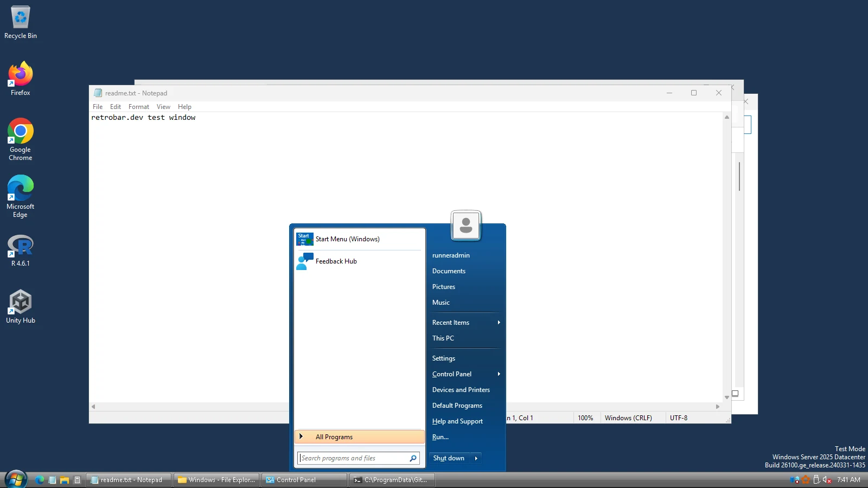868x488 pixels.
Task: Open Notepad View menu
Action: click(x=163, y=107)
